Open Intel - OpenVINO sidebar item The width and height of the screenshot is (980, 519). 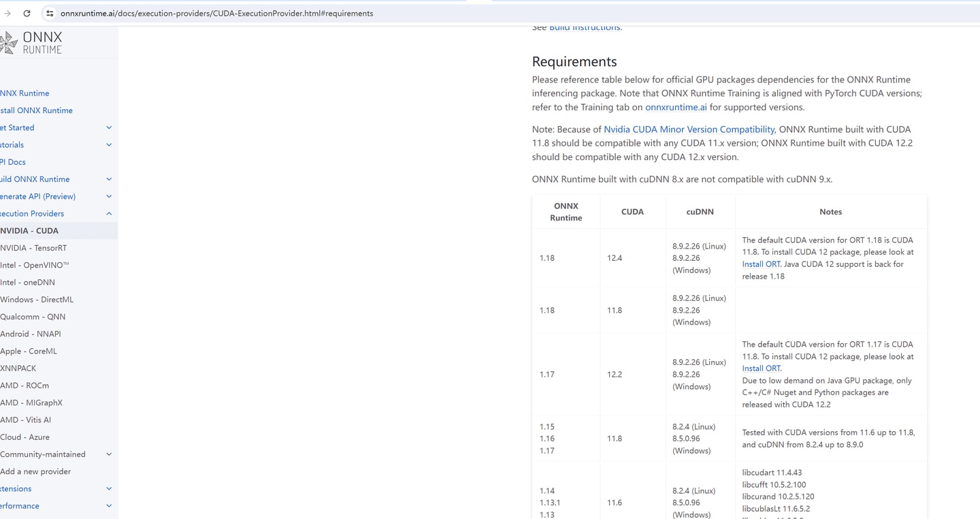pyautogui.click(x=35, y=265)
